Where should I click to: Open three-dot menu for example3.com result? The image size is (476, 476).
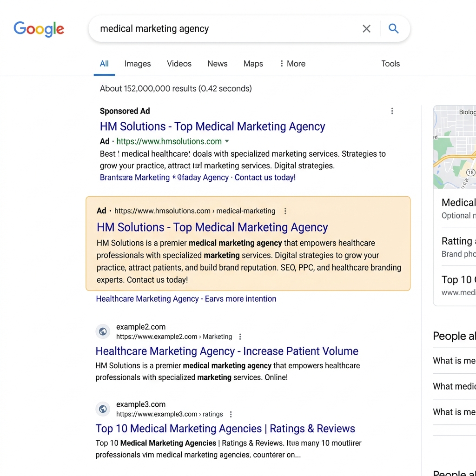(x=231, y=414)
